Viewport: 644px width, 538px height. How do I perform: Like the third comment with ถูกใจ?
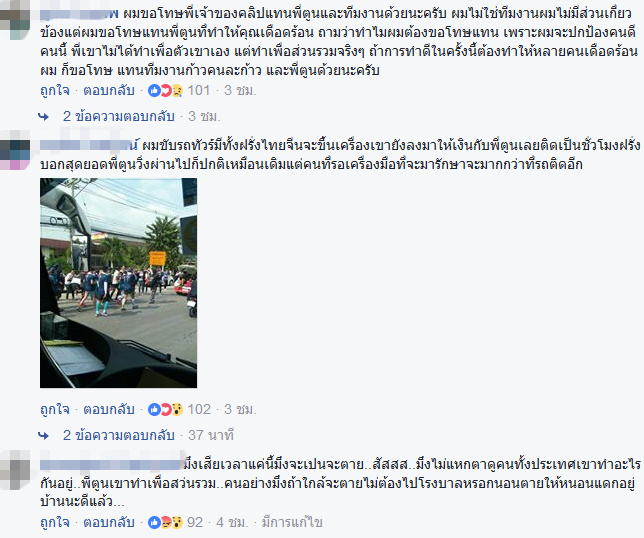[x=55, y=522]
